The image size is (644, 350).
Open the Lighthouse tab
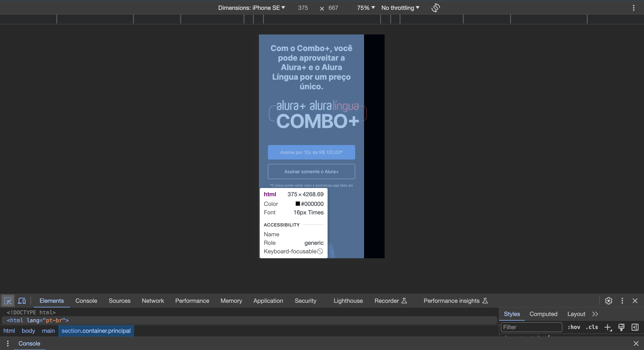(348, 301)
